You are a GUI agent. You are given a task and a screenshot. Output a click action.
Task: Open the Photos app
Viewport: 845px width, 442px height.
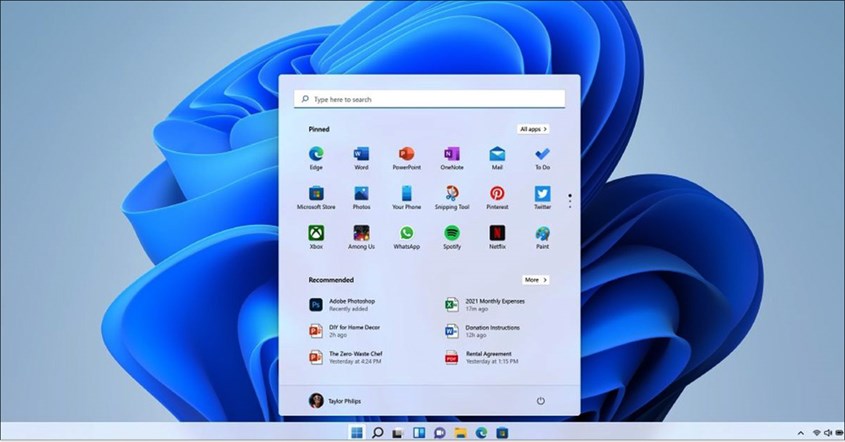pyautogui.click(x=361, y=197)
